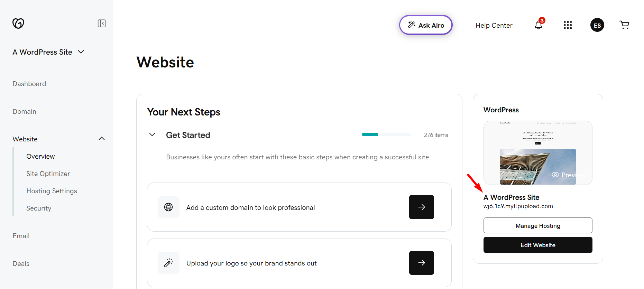The width and height of the screenshot is (644, 289).
Task: Collapse the Website sidebar section
Action: (101, 139)
